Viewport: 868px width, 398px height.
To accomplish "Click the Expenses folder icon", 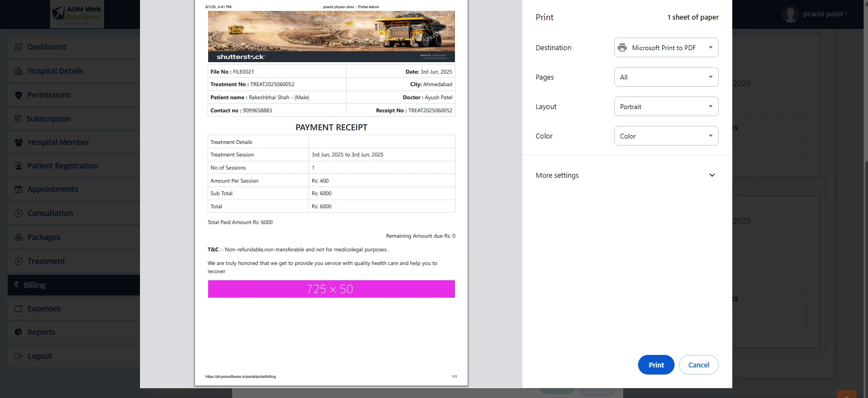I will click(19, 309).
